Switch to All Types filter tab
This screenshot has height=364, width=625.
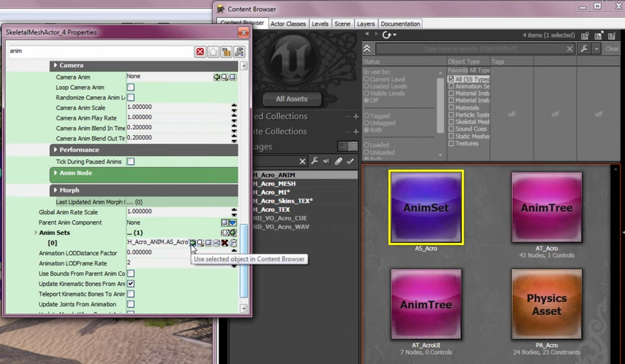tap(480, 70)
